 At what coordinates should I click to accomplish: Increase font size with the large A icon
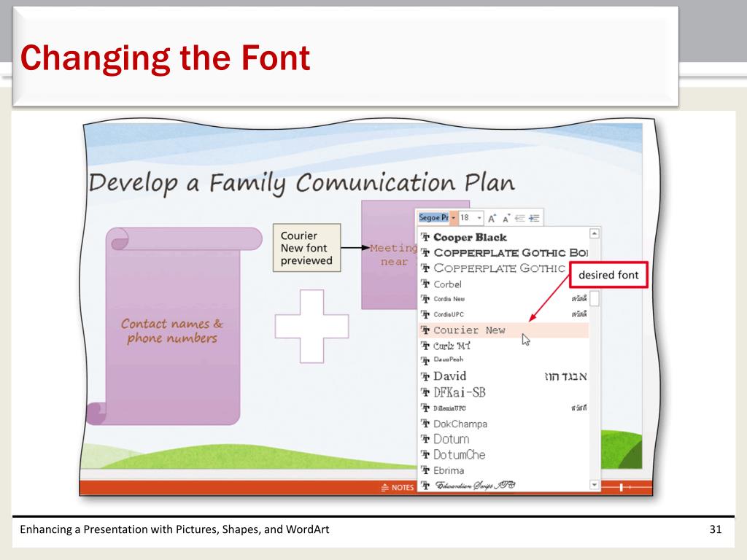click(x=492, y=218)
